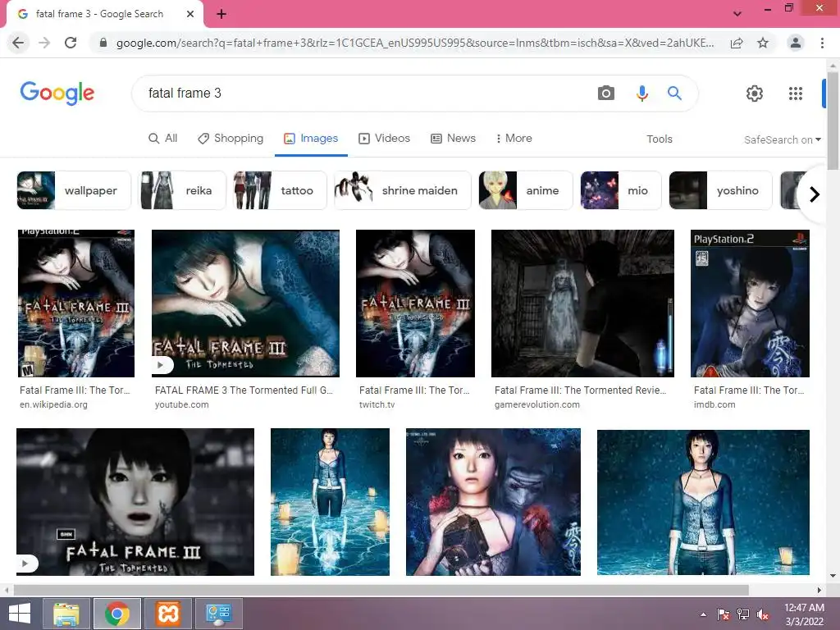Start voice search with the microphone icon
Viewport: 840px width, 630px height.
click(x=641, y=94)
